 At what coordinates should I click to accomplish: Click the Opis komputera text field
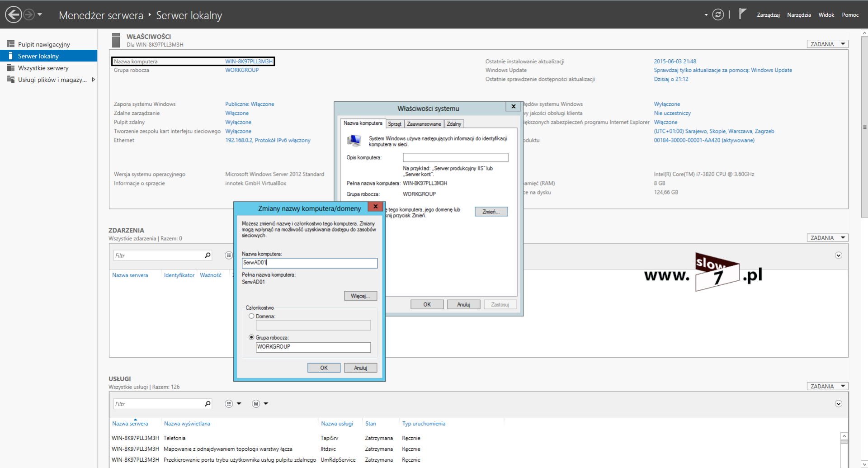[455, 158]
